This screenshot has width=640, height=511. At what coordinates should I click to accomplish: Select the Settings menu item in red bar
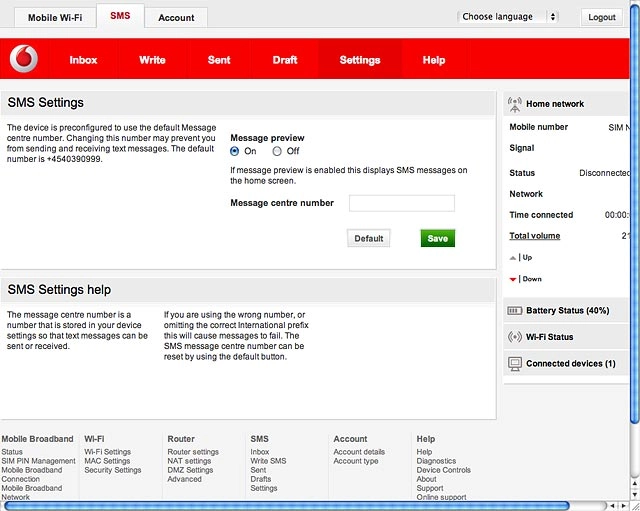tap(360, 60)
